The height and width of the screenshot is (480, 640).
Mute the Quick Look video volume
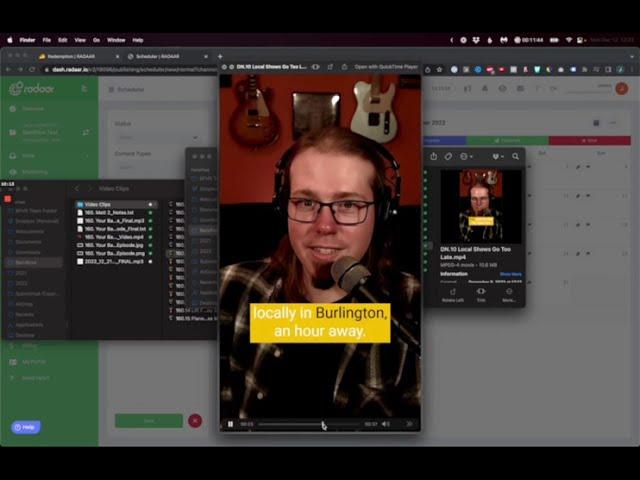tap(386, 424)
